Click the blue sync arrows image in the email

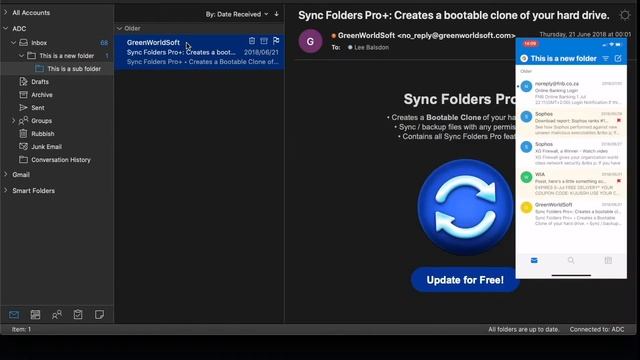pos(465,207)
